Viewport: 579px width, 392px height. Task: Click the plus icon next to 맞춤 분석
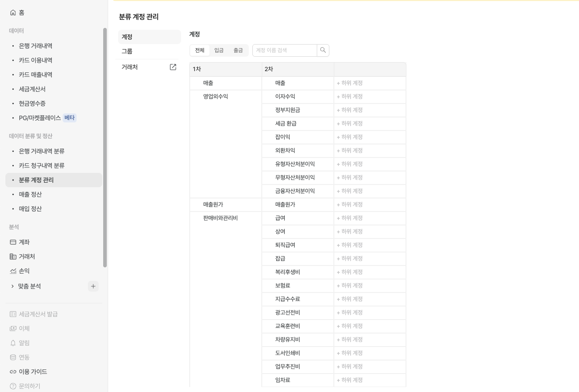(x=93, y=286)
